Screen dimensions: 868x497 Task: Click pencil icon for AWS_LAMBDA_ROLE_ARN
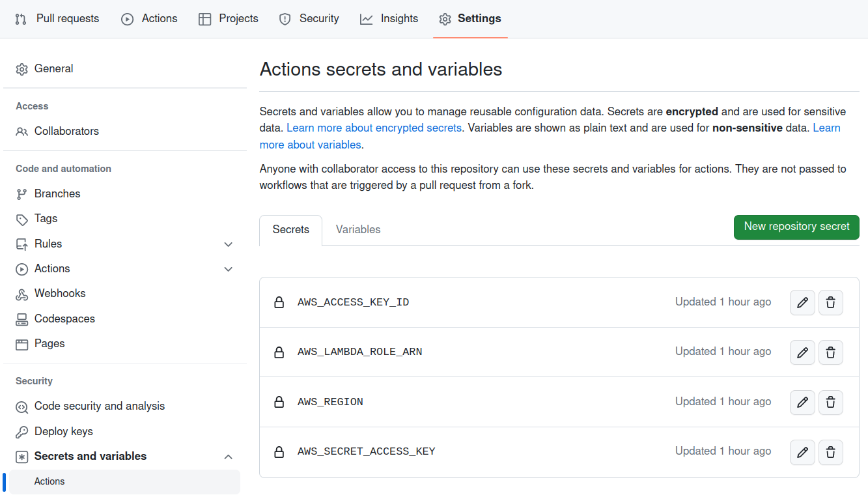(802, 352)
